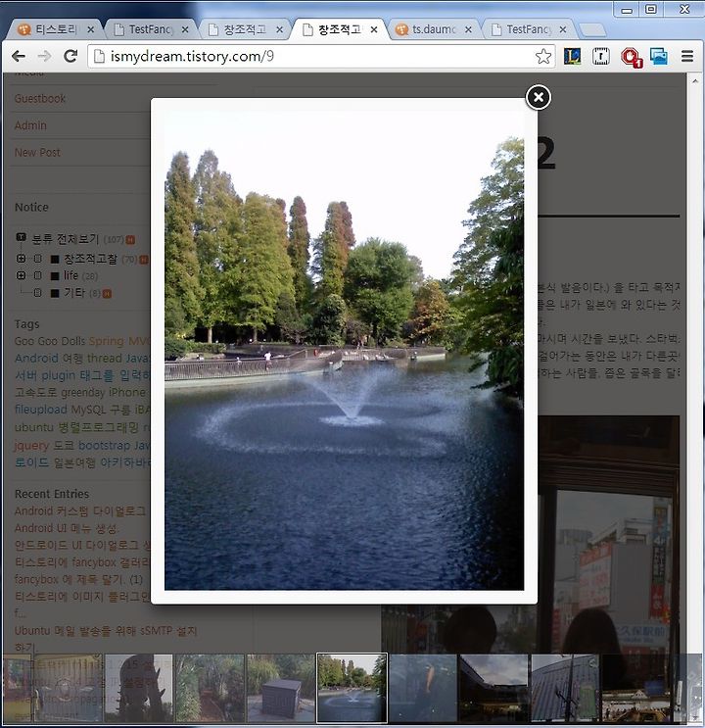Image resolution: width=705 pixels, height=728 pixels.
Task: Select the dark box on path thumbnail
Action: point(281,688)
